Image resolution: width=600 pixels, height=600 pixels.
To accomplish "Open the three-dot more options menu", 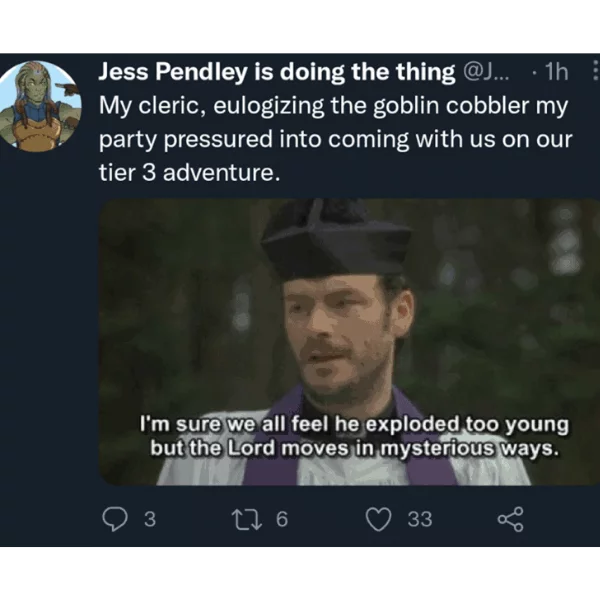I will 595,70.
